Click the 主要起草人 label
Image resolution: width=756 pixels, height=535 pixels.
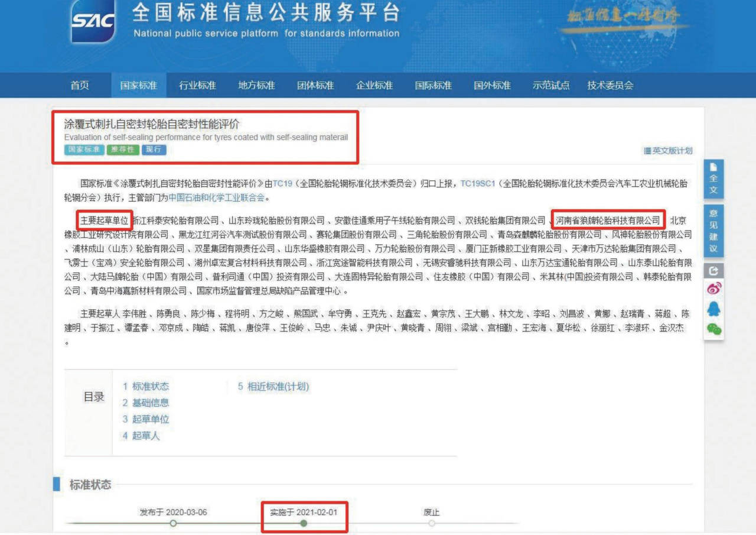100,314
